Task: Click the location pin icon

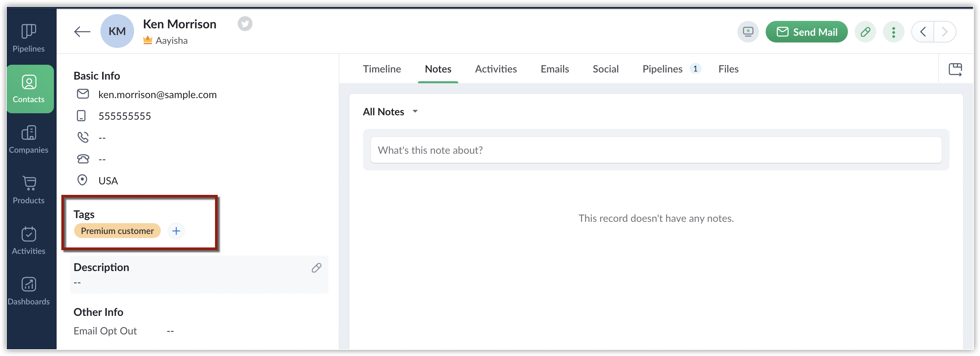Action: pos(82,180)
